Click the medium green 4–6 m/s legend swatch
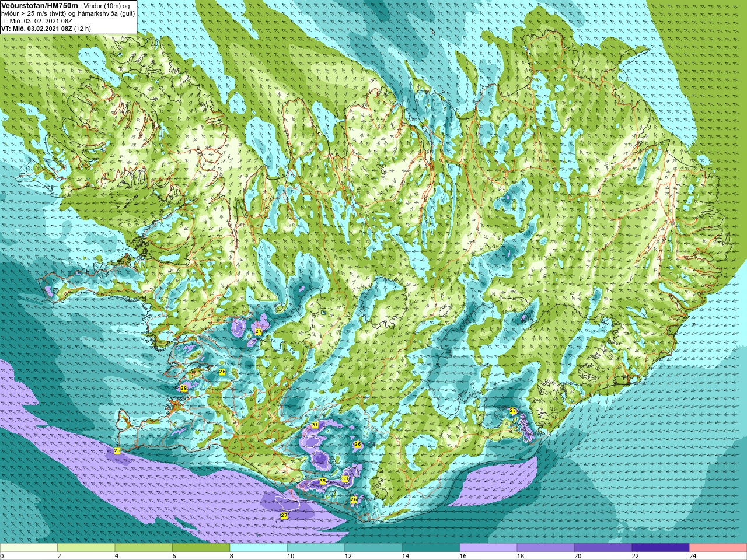Screen dimensions: 747x560 coord(144,548)
